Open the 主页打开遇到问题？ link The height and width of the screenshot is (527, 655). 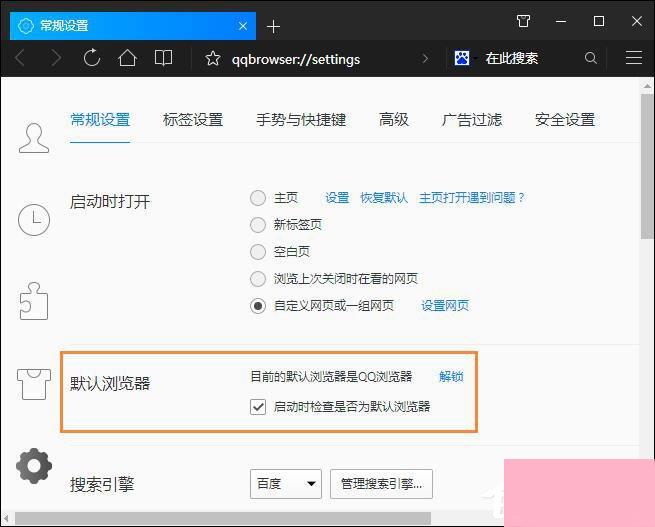tap(472, 198)
